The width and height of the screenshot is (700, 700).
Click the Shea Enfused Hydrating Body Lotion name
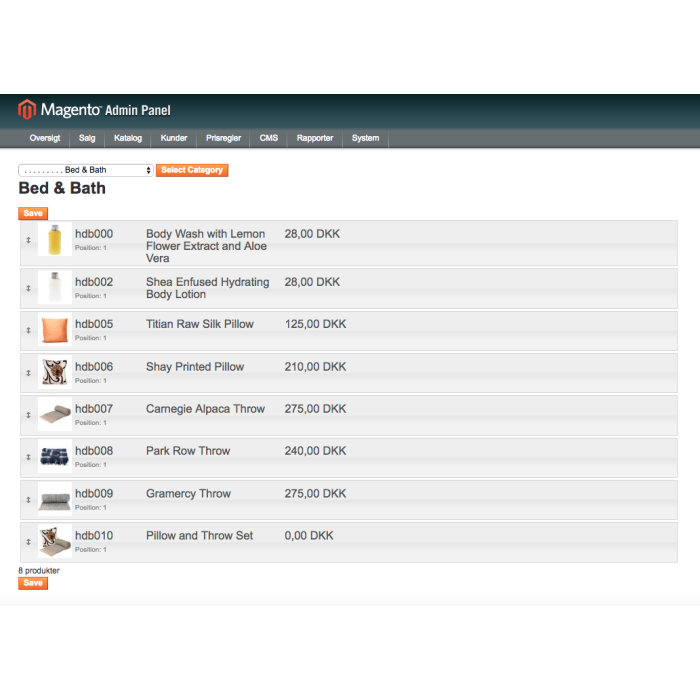point(208,288)
